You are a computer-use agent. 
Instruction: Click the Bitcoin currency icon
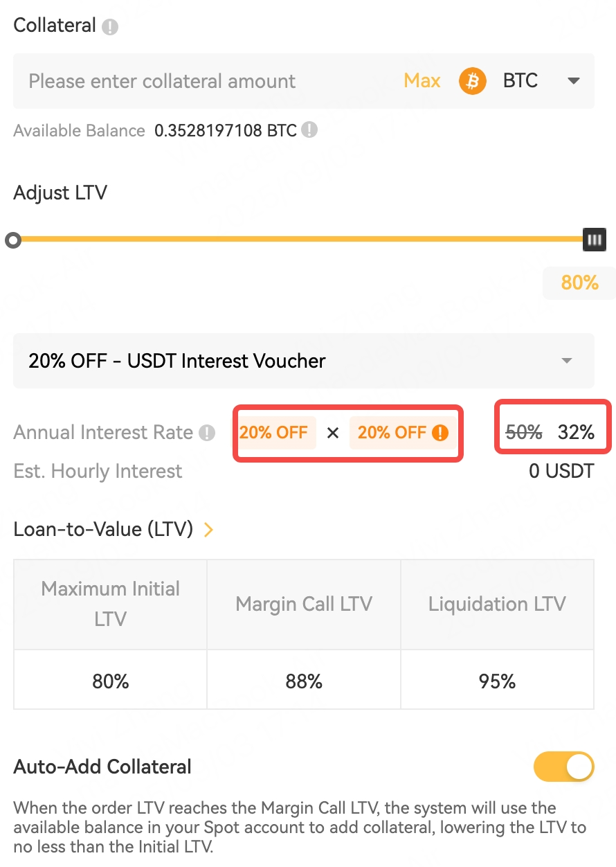click(472, 80)
